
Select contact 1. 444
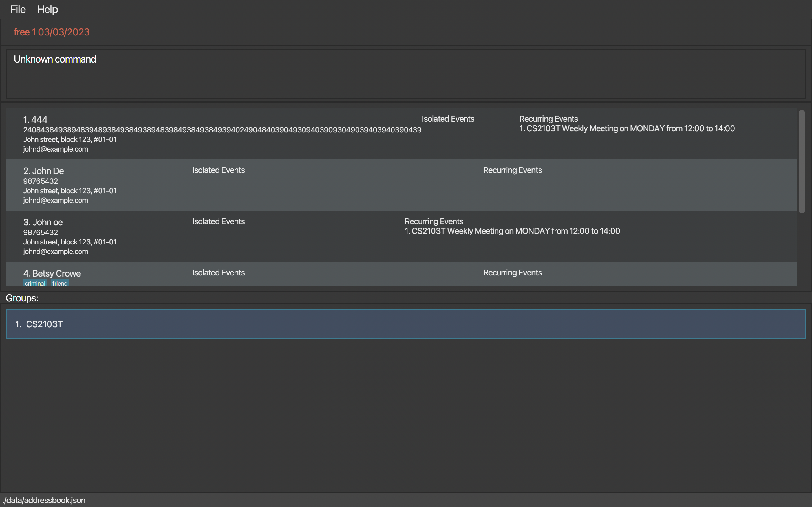[35, 120]
